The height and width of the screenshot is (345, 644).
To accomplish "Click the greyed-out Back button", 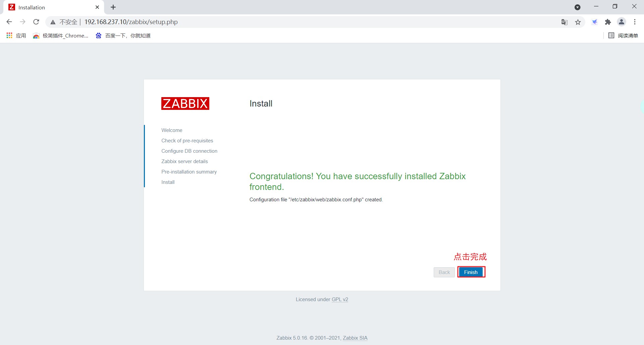I will pyautogui.click(x=444, y=272).
